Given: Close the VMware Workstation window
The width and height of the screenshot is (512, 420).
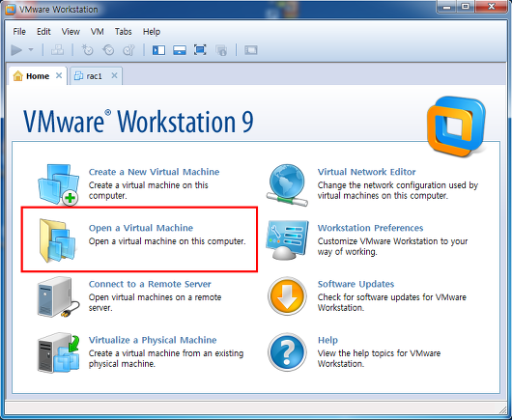Looking at the screenshot, I should point(492,7).
